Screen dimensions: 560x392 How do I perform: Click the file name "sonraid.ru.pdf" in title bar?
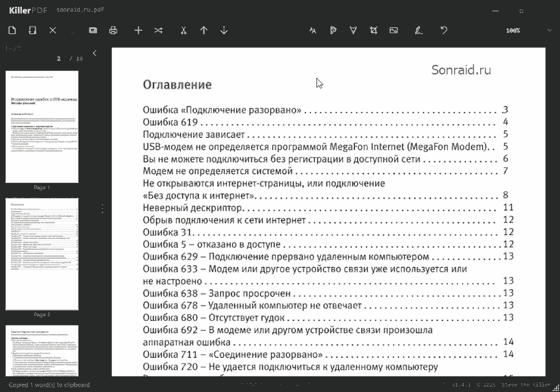tap(81, 10)
